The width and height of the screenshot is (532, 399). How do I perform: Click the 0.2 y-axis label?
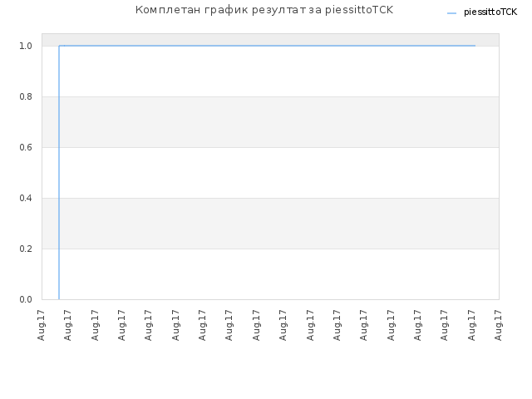pos(26,249)
